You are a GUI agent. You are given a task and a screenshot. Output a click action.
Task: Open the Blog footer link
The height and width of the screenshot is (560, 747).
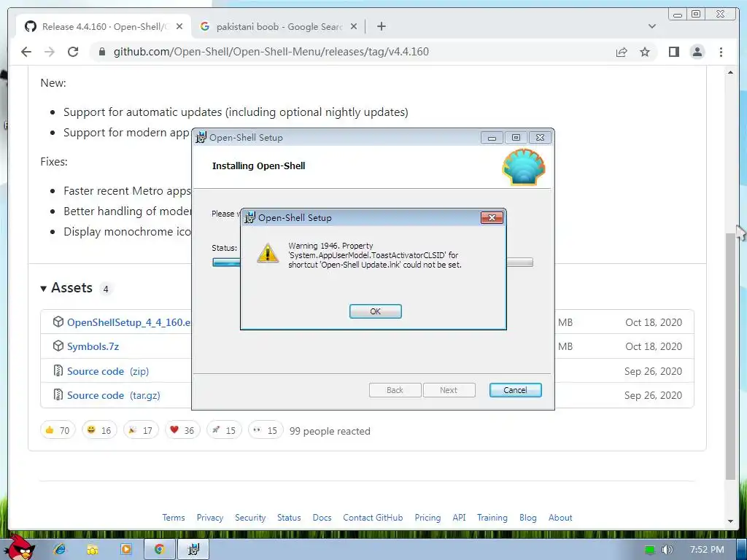point(528,518)
